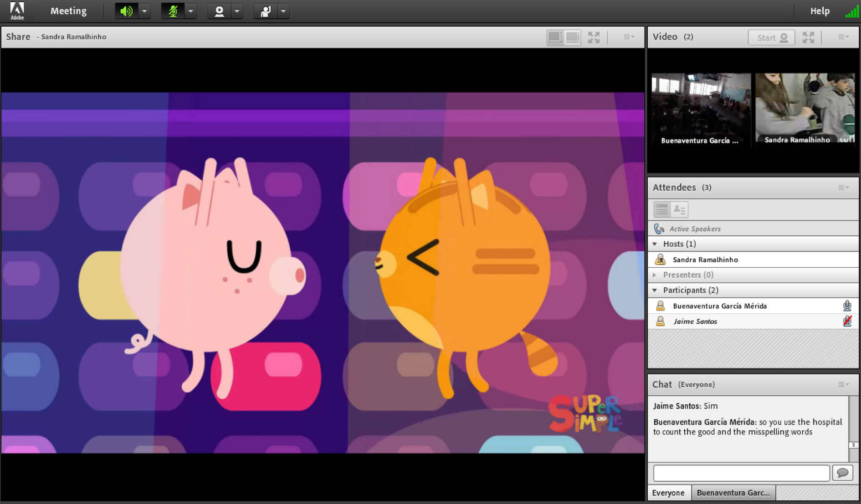This screenshot has height=504, width=861.
Task: Select host Sandra Ramalhinho in attendees
Action: 753,260
